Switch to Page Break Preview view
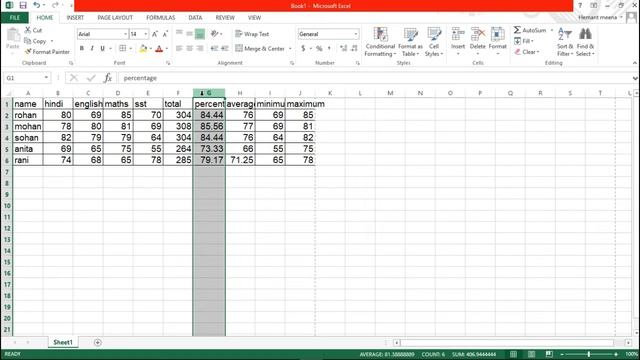This screenshot has height=360, width=640. [549, 354]
